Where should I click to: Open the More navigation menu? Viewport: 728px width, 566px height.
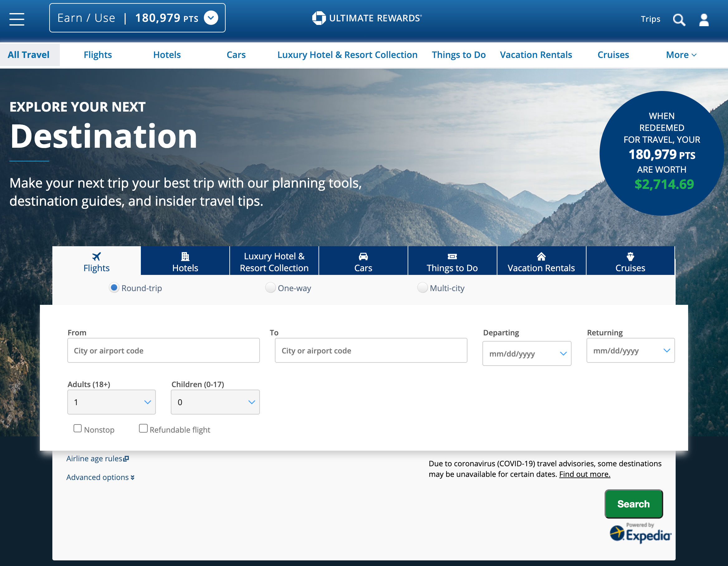(x=681, y=54)
